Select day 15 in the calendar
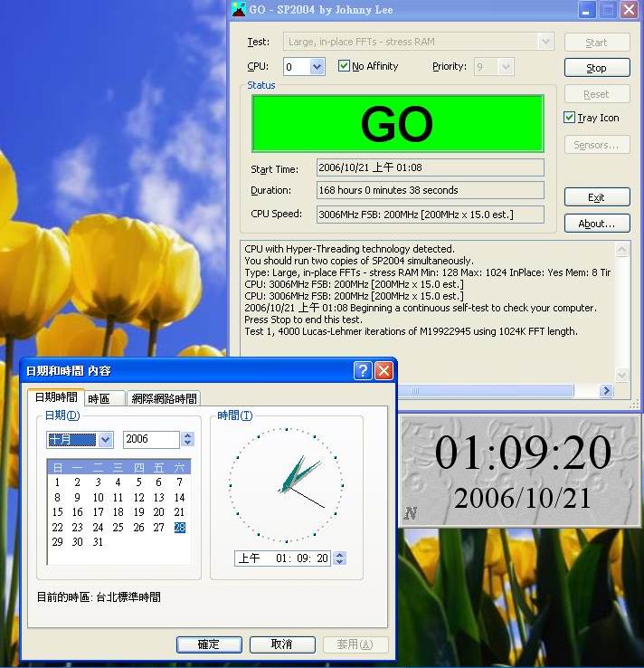Screen dimensions: 644x668 pos(57,512)
